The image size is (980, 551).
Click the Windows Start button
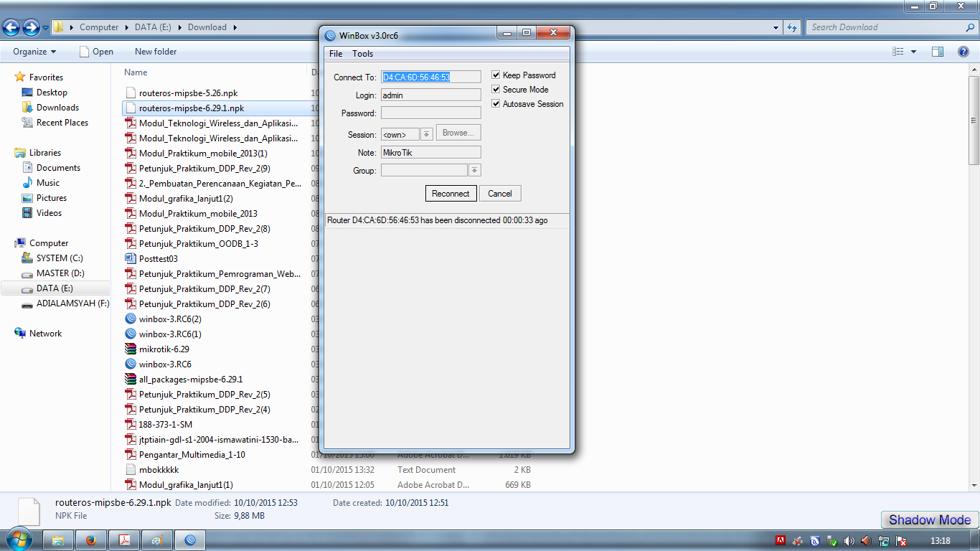[x=18, y=540]
